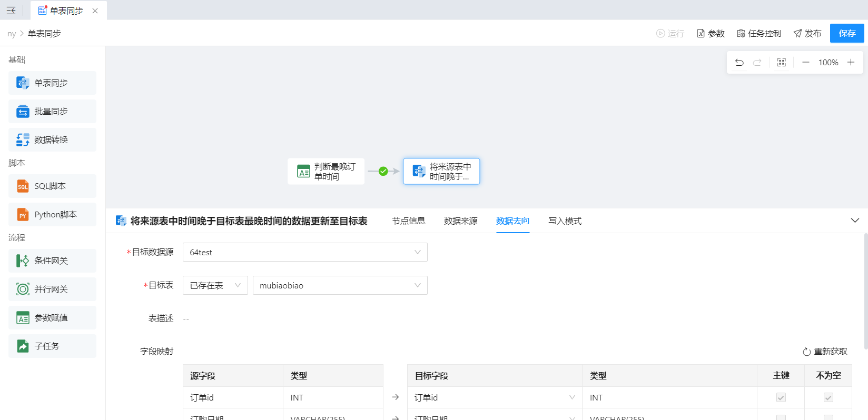This screenshot has width=868, height=420.
Task: Zoom in with the plus icon
Action: (851, 62)
